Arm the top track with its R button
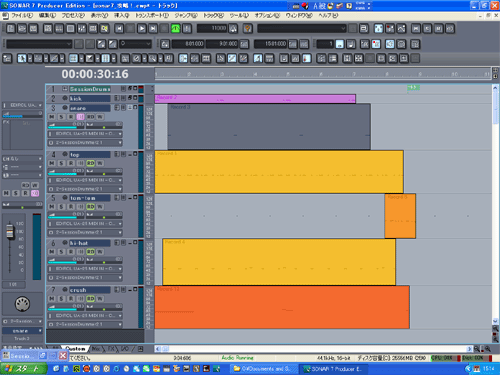500x375 pixels. pyautogui.click(x=71, y=163)
